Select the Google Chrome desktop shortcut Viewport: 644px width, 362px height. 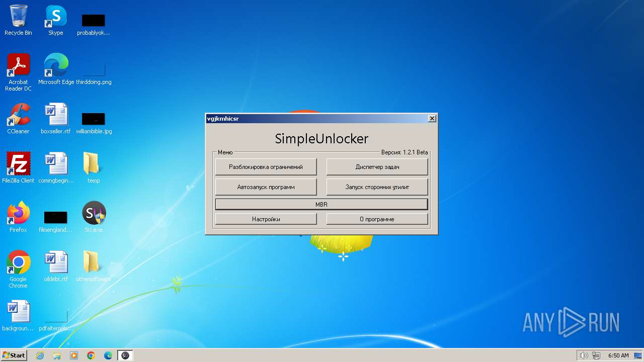tap(18, 269)
